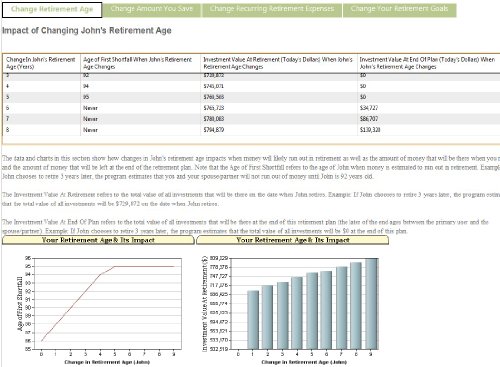Image resolution: width=500 pixels, height=367 pixels.
Task: Click the '$86,707' end-of-plan value cell
Action: pos(428,119)
